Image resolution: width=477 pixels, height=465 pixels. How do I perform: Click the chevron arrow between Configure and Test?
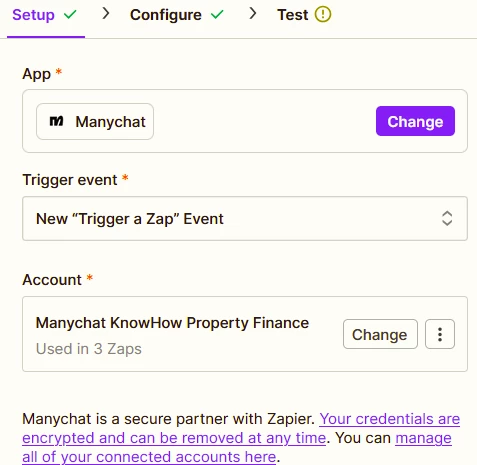tap(253, 13)
